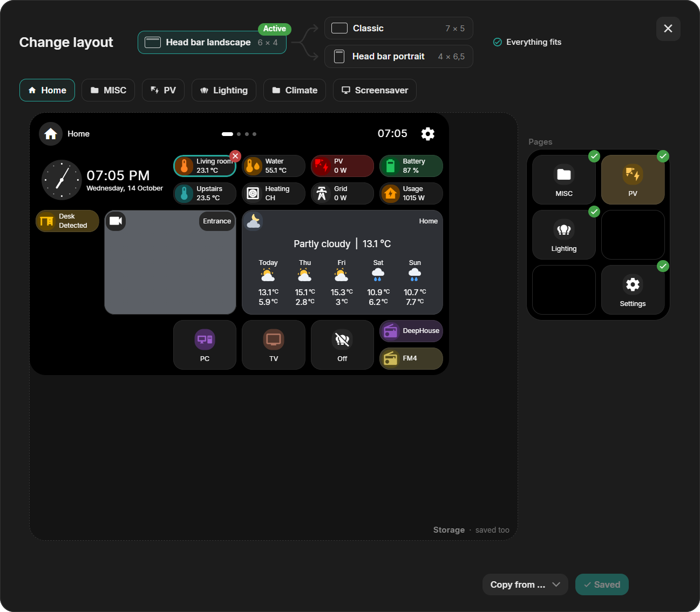Choose the Classic 7 × 5 layout
This screenshot has height=612, width=700.
tap(398, 28)
